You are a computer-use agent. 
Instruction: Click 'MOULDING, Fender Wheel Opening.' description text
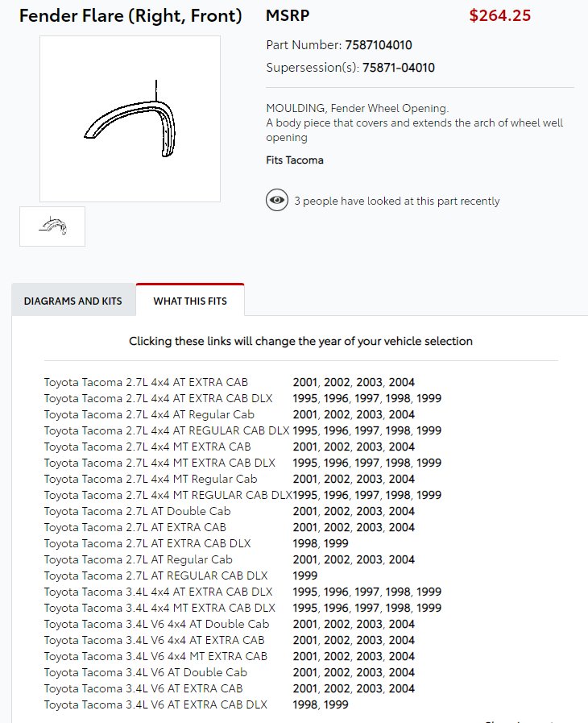(x=357, y=108)
